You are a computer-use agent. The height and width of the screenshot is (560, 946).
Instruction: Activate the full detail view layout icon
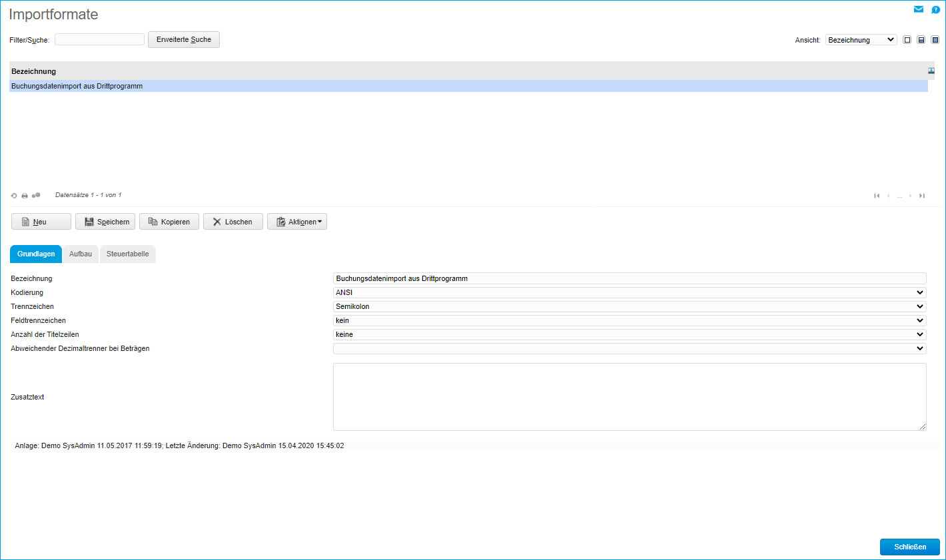tap(935, 39)
